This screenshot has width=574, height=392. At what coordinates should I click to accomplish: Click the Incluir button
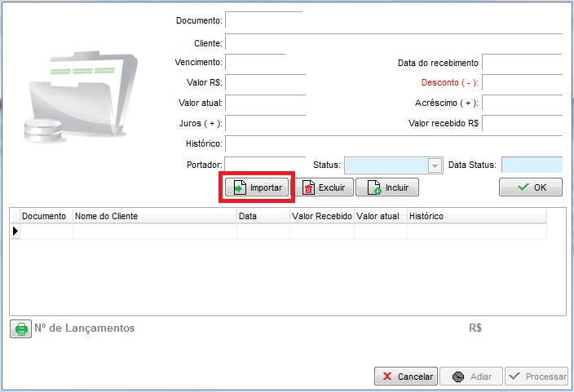[391, 187]
